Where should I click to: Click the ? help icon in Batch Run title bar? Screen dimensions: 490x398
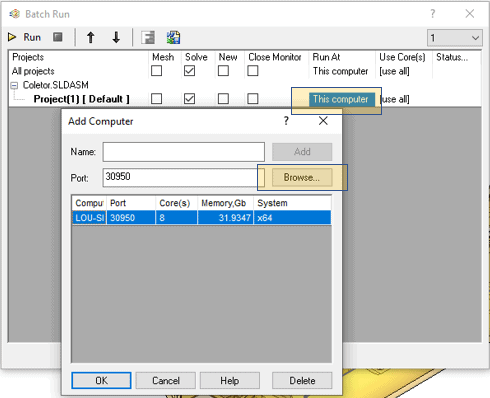(x=433, y=14)
